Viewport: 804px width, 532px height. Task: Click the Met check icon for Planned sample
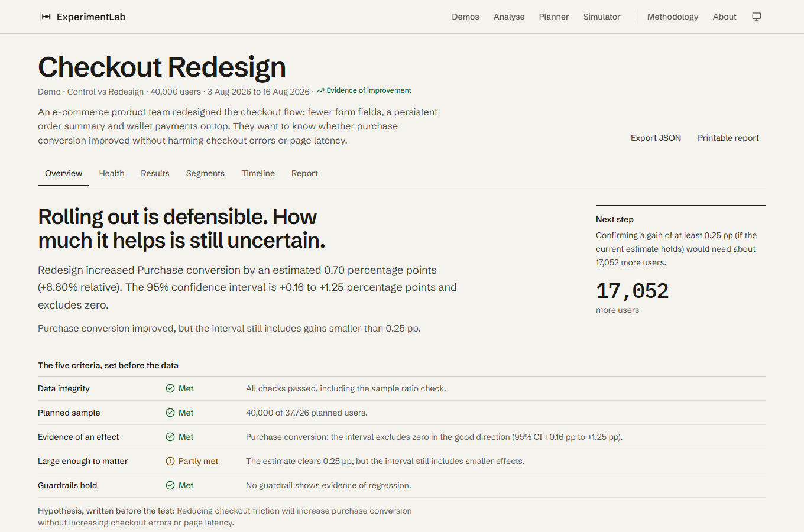170,413
